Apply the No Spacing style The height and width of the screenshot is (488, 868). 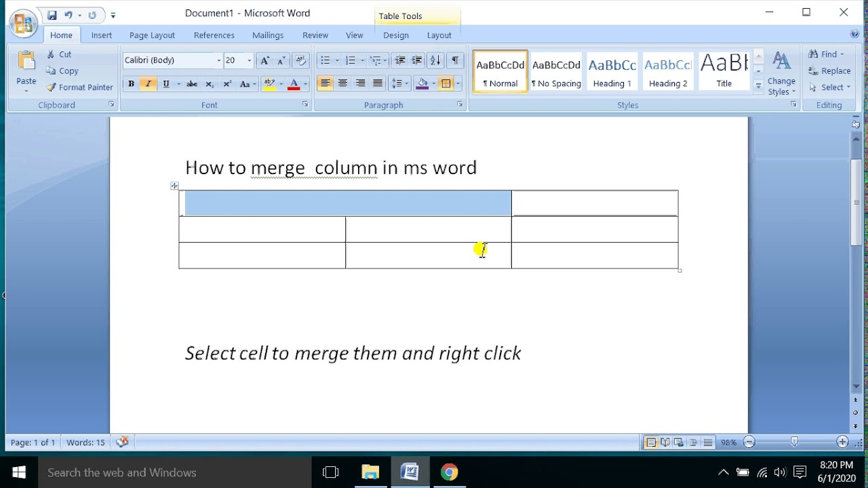[x=556, y=72]
